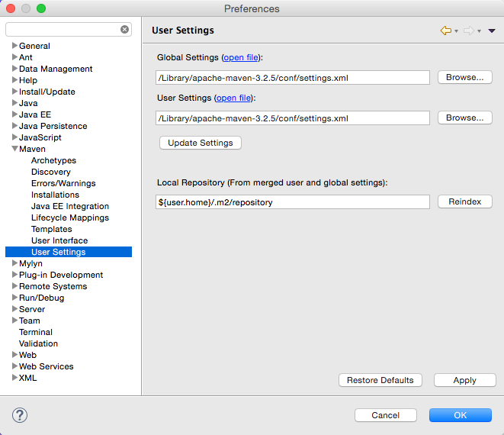This screenshot has height=435, width=504.
Task: Reindex the local repository
Action: click(465, 201)
